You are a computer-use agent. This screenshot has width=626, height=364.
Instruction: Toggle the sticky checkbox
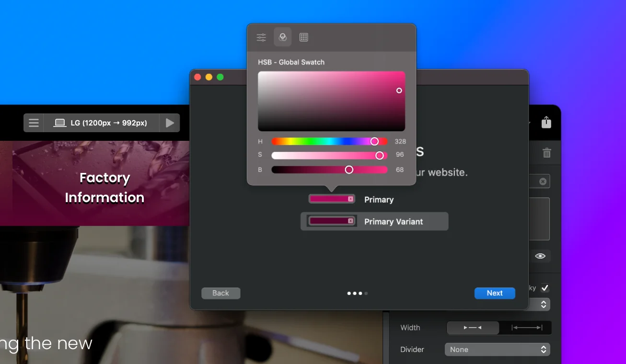[x=545, y=288]
